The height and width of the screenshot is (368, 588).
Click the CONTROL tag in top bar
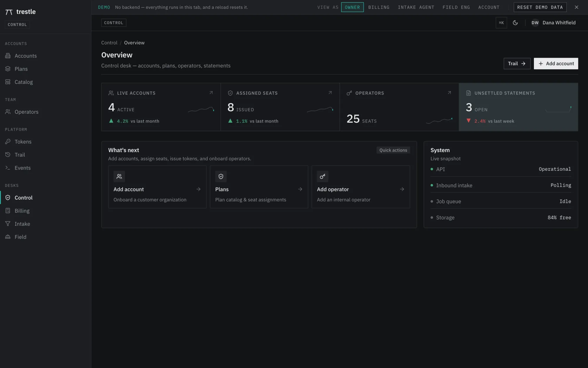pyautogui.click(x=114, y=23)
